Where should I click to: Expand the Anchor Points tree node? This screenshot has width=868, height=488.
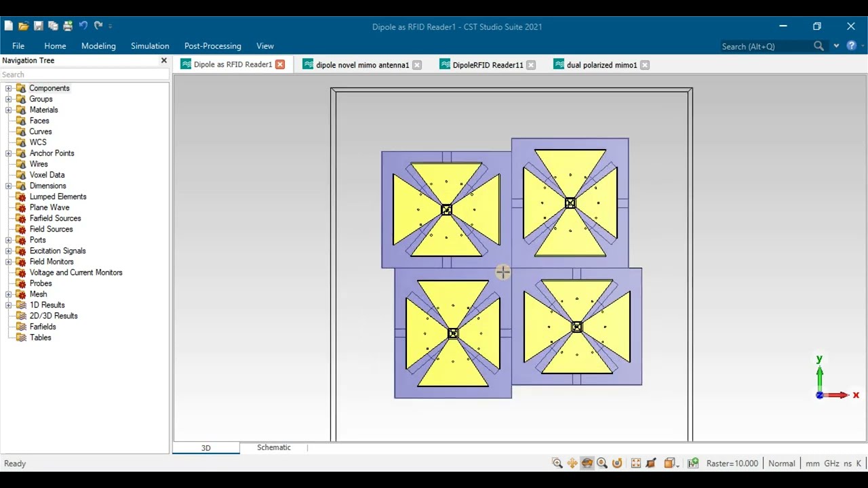pyautogui.click(x=8, y=153)
